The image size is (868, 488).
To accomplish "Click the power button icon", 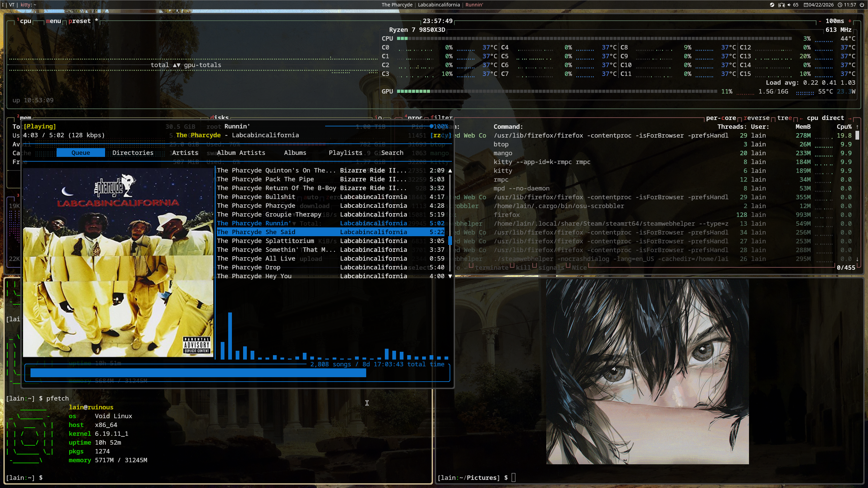I will click(862, 5).
